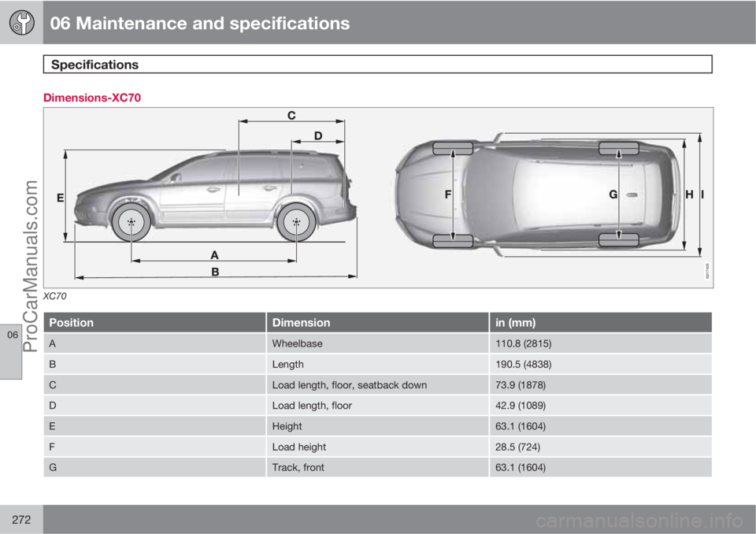This screenshot has width=756, height=534.
Task: Click the 'Specifications' section title
Action: click(94, 65)
